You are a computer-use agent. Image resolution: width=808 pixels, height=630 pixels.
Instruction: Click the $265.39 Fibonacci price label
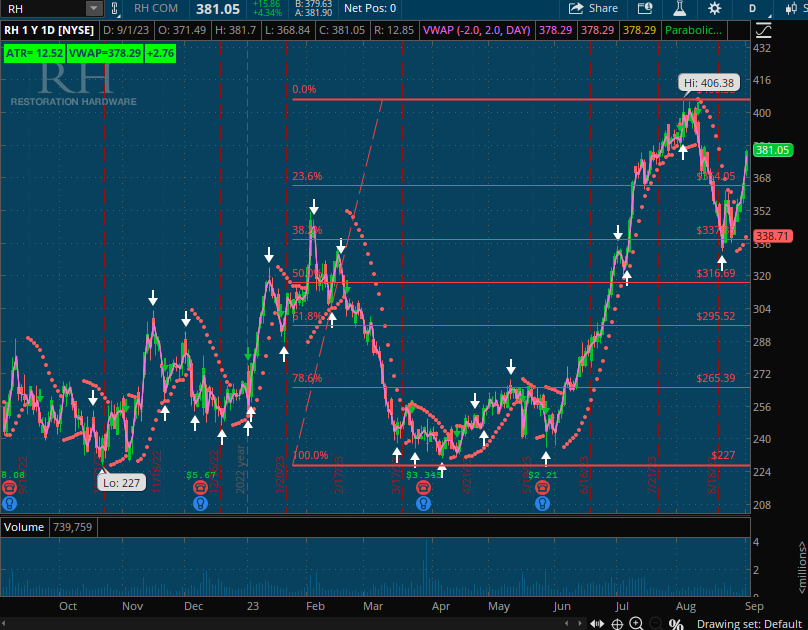click(715, 378)
